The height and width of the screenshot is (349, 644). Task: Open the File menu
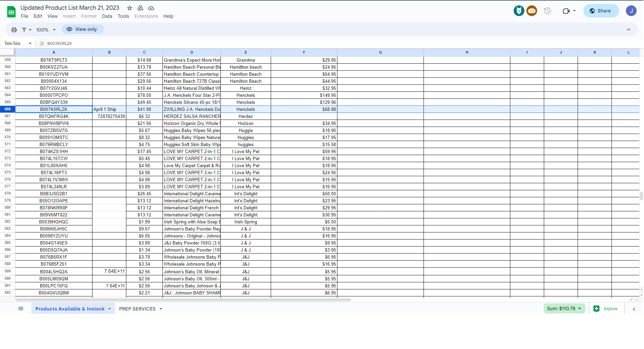point(24,16)
